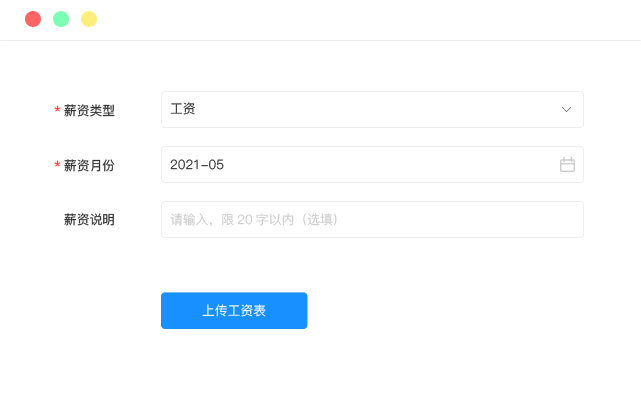The height and width of the screenshot is (411, 641).
Task: Open the calendar icon in 薪资月份 field
Action: [567, 165]
